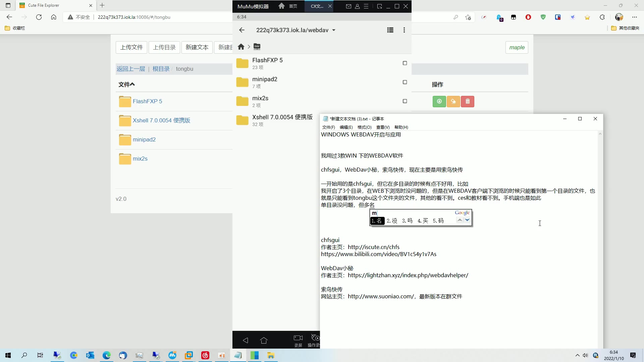The height and width of the screenshot is (362, 644).
Task: Click 返回上一层 link
Action: click(131, 69)
